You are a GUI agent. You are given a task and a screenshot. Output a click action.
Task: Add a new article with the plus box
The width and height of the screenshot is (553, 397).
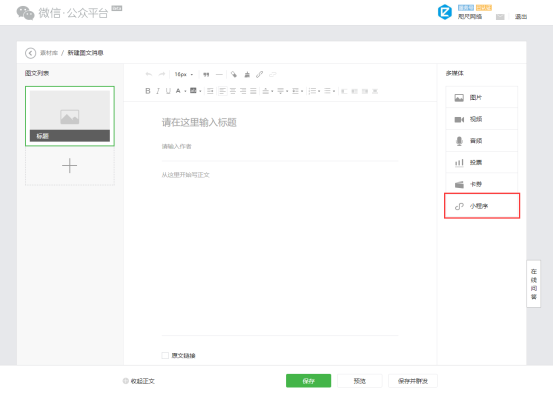[x=70, y=166]
